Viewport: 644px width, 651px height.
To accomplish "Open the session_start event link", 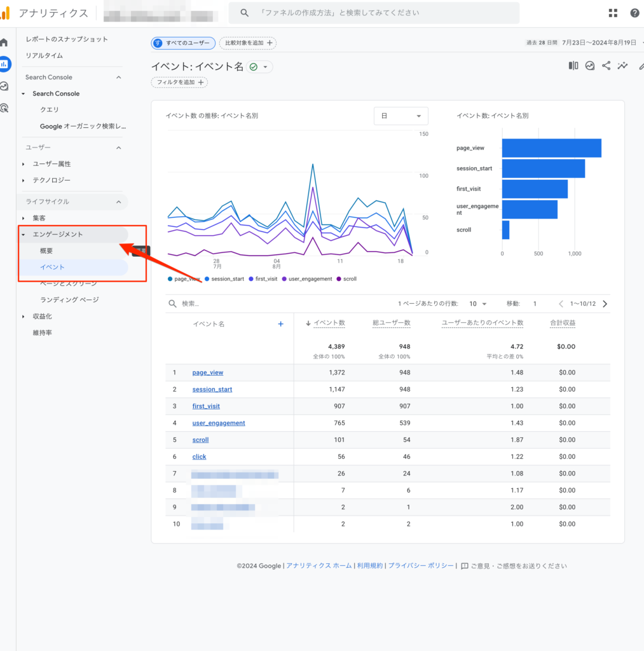I will (x=212, y=390).
